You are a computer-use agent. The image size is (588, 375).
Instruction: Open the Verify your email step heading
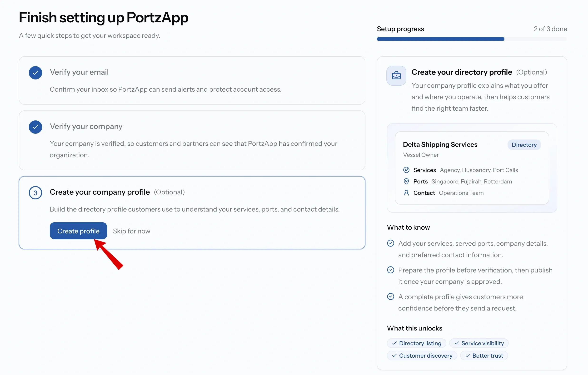coord(79,72)
